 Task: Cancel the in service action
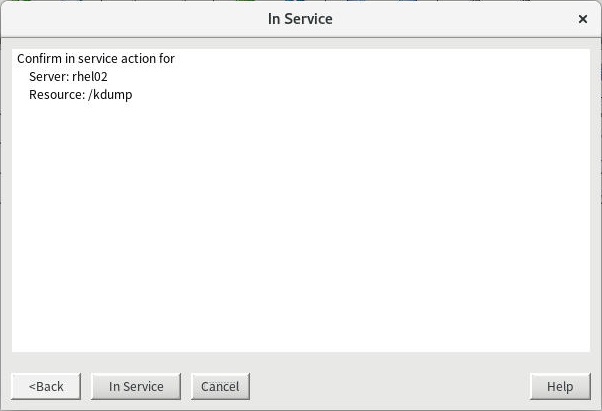pyautogui.click(x=220, y=387)
